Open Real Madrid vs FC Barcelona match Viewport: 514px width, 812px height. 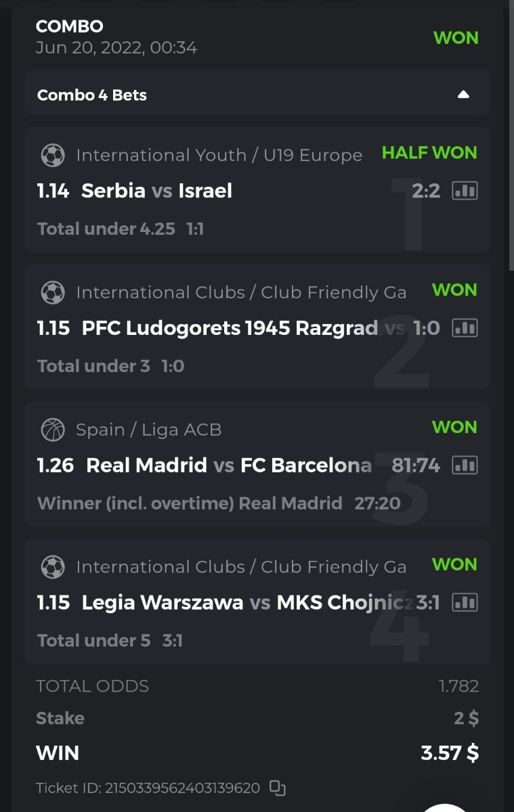point(229,466)
